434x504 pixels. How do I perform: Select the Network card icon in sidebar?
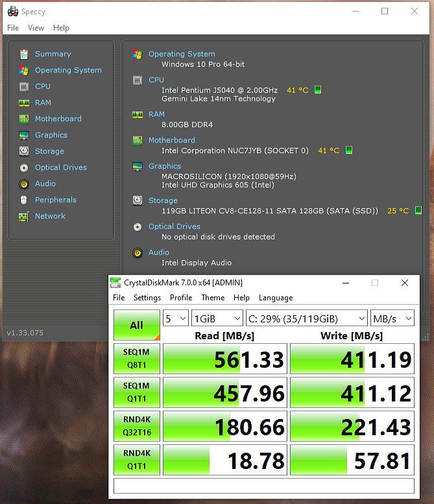(x=24, y=216)
